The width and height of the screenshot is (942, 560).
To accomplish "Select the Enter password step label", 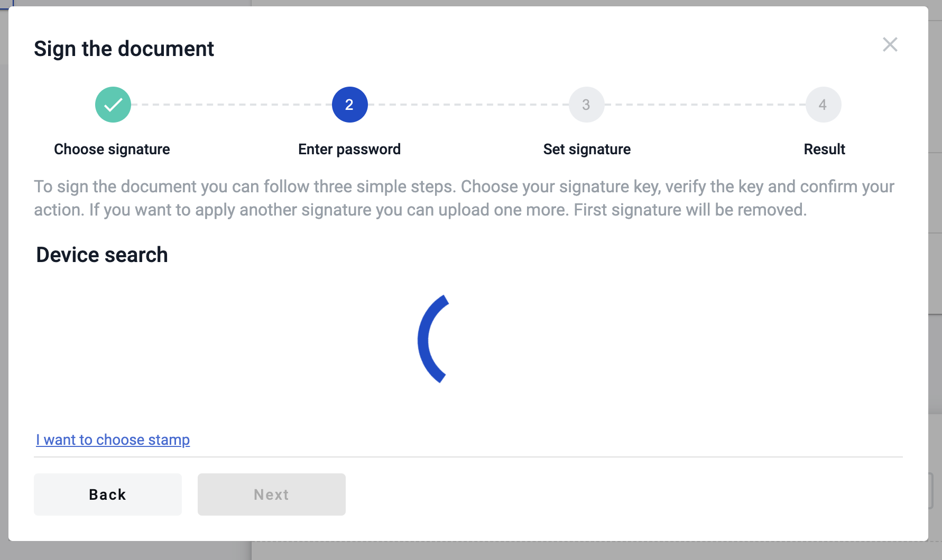I will coord(349,150).
